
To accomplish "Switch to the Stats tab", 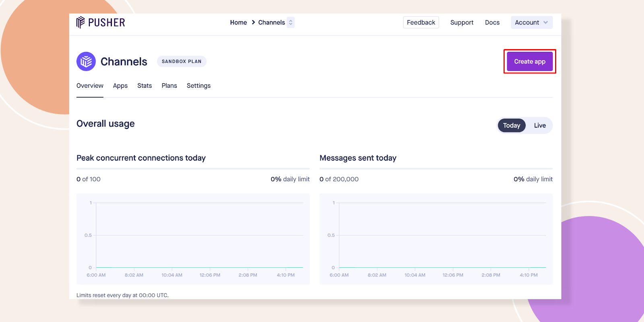I will pyautogui.click(x=144, y=86).
